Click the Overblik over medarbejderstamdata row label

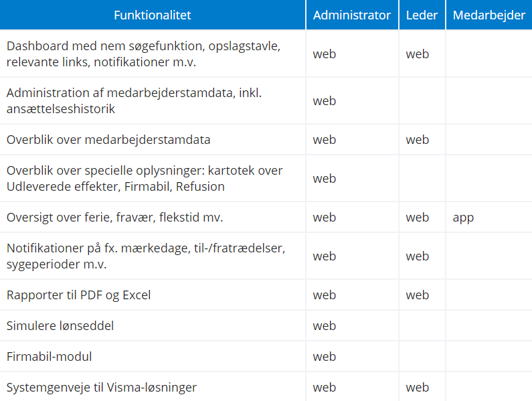pos(108,140)
